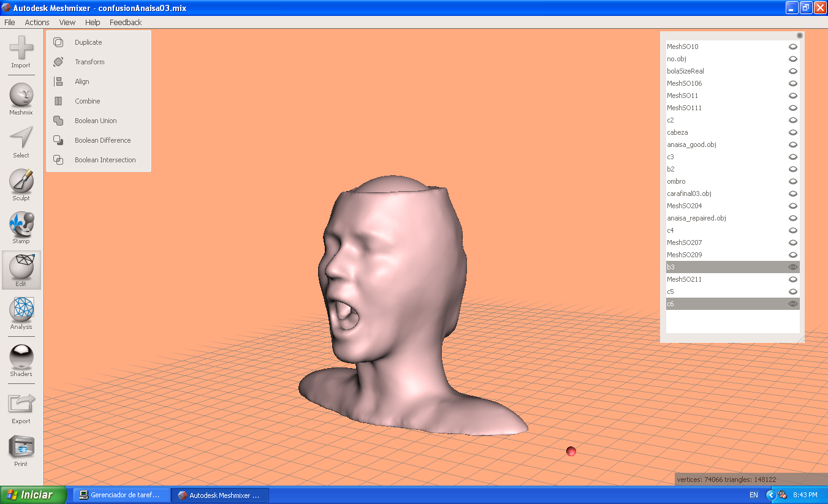The height and width of the screenshot is (504, 828).
Task: Toggle visibility of no.obj
Action: [x=792, y=59]
